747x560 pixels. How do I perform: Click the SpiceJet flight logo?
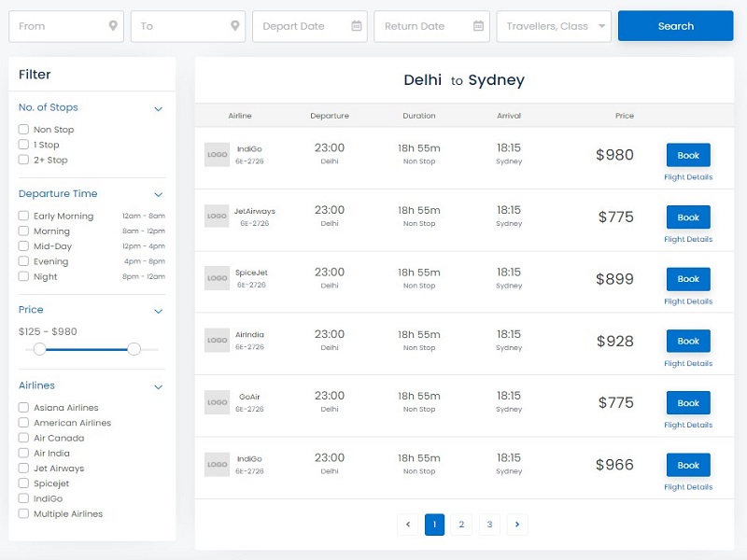pyautogui.click(x=217, y=278)
